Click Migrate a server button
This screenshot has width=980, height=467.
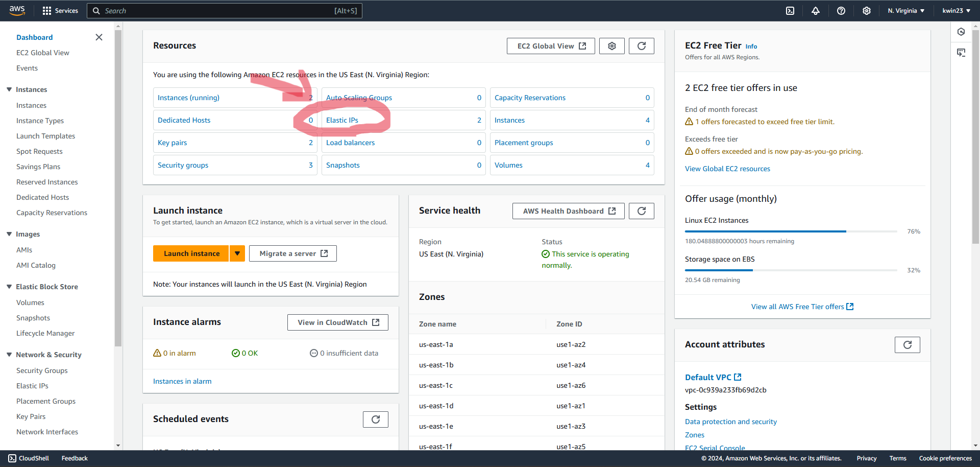tap(293, 253)
